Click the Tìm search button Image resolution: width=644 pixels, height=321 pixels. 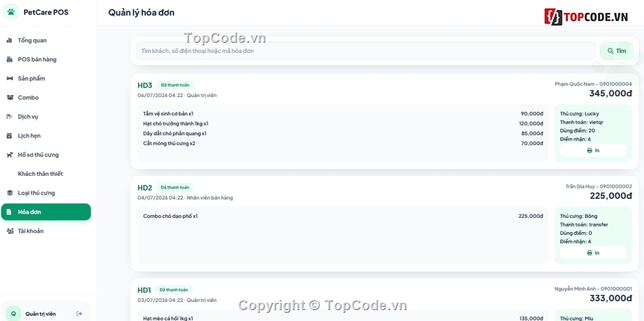pyautogui.click(x=616, y=51)
